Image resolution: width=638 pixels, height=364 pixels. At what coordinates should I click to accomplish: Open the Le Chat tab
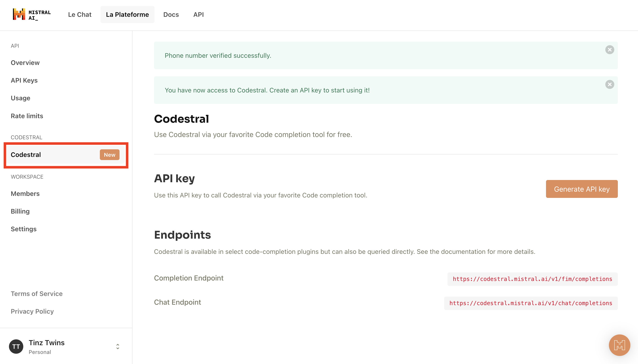(x=80, y=15)
